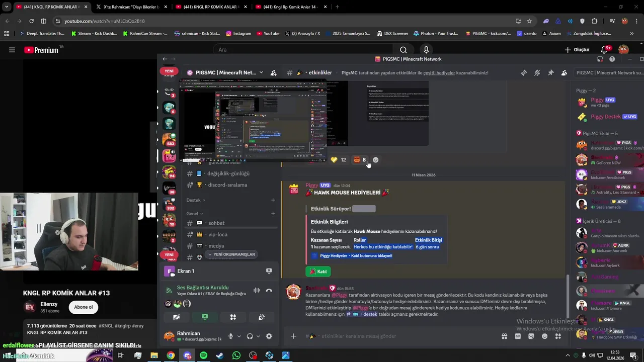Image resolution: width=644 pixels, height=362 pixels.
Task: Open the emoji picker
Action: point(544,336)
